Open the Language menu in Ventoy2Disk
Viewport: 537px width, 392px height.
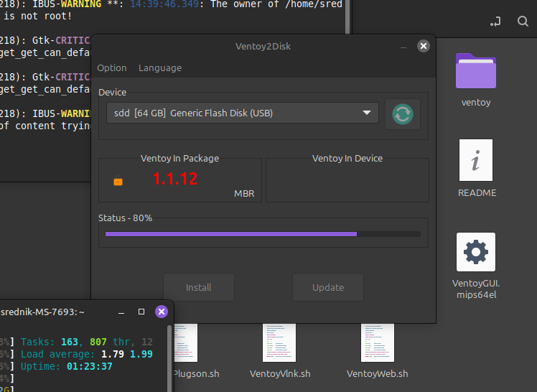[x=160, y=67]
